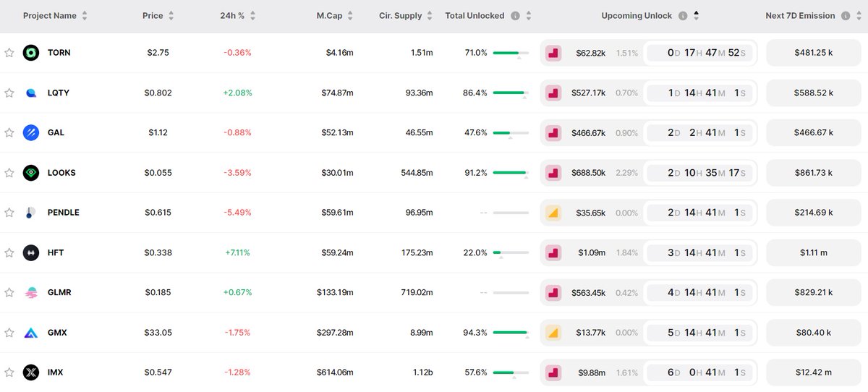Image resolution: width=868 pixels, height=392 pixels.
Task: Click the red cliff unlock icon in TORN row
Action: (553, 53)
